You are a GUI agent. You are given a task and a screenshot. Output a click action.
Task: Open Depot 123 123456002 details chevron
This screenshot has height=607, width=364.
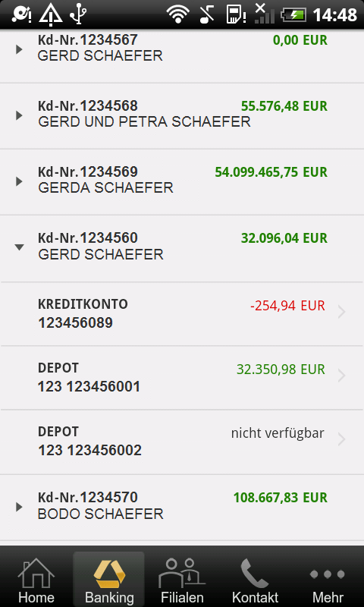(341, 440)
